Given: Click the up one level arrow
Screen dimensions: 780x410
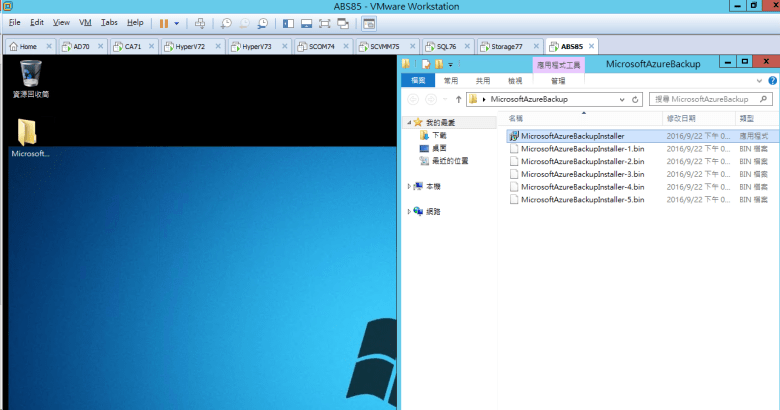Looking at the screenshot, I should click(459, 99).
